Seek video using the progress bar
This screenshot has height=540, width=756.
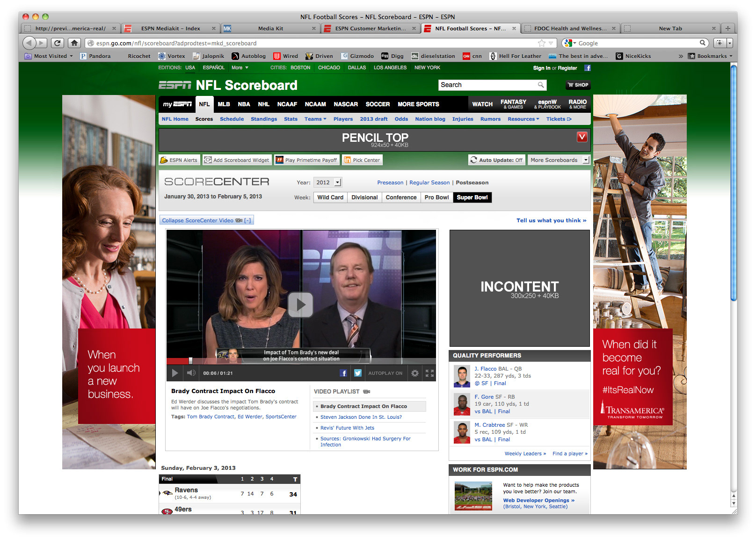301,361
